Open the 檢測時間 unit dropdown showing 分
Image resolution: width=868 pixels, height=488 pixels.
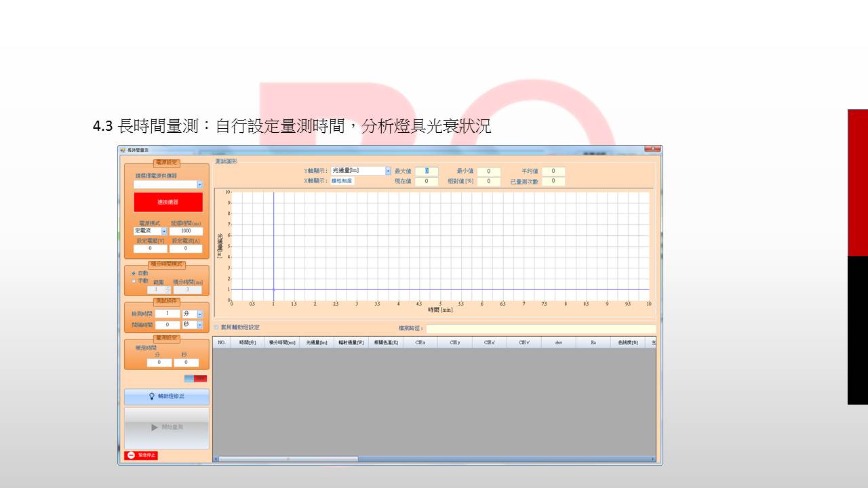tap(199, 314)
